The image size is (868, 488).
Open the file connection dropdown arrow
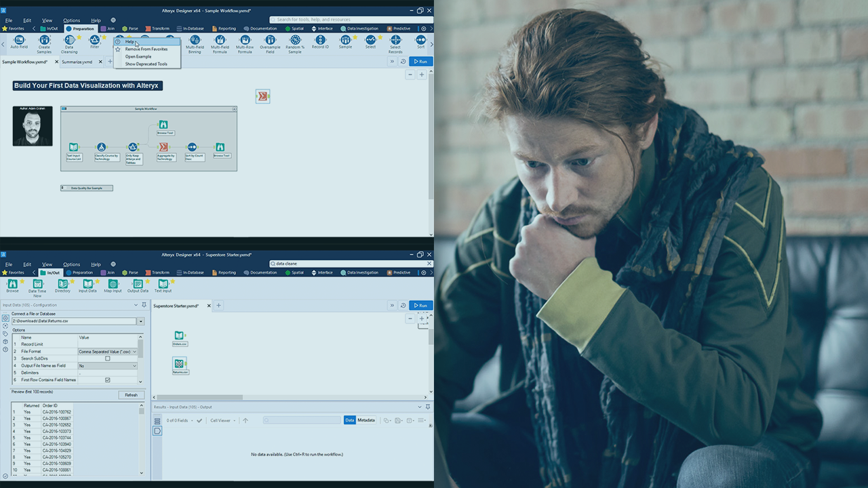click(x=140, y=321)
